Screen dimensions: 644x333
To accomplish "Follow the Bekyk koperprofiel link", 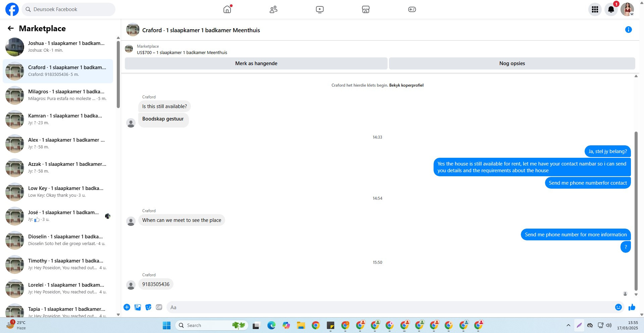I will click(406, 85).
